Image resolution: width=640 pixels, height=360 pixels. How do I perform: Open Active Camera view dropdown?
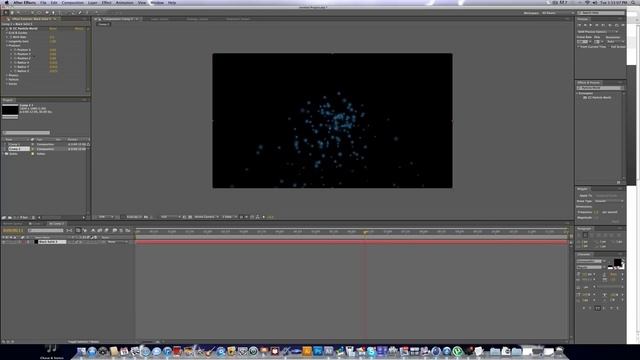[206, 217]
